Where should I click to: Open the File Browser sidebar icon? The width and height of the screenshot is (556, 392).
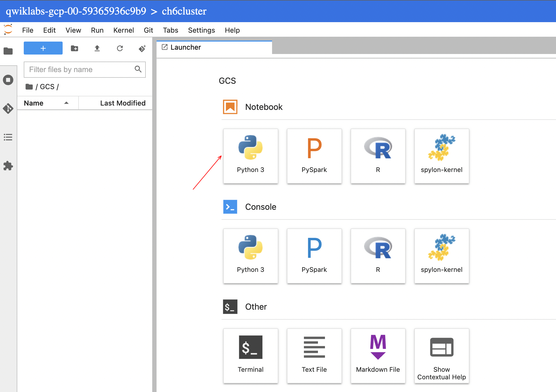tap(8, 51)
